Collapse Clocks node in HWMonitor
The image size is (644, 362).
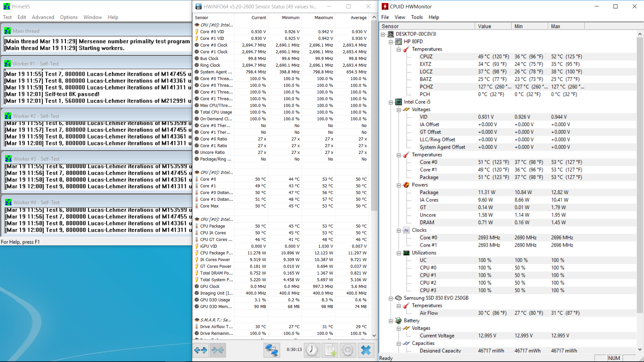click(399, 231)
